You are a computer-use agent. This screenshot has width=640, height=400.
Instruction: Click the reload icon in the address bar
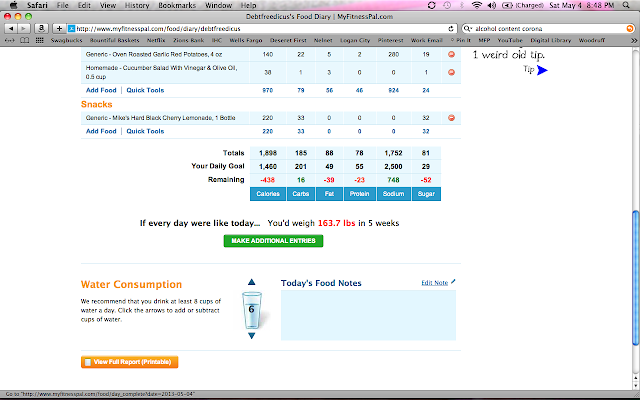[x=451, y=29]
